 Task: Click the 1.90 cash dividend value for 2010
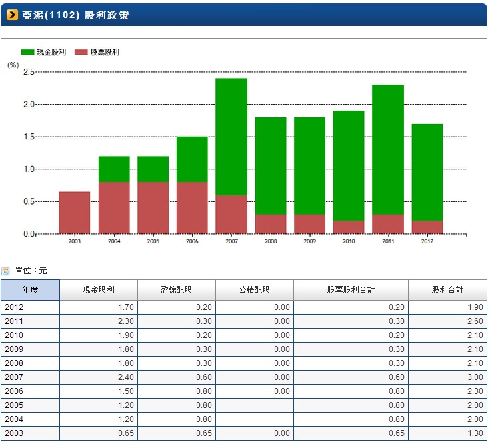[x=126, y=335]
